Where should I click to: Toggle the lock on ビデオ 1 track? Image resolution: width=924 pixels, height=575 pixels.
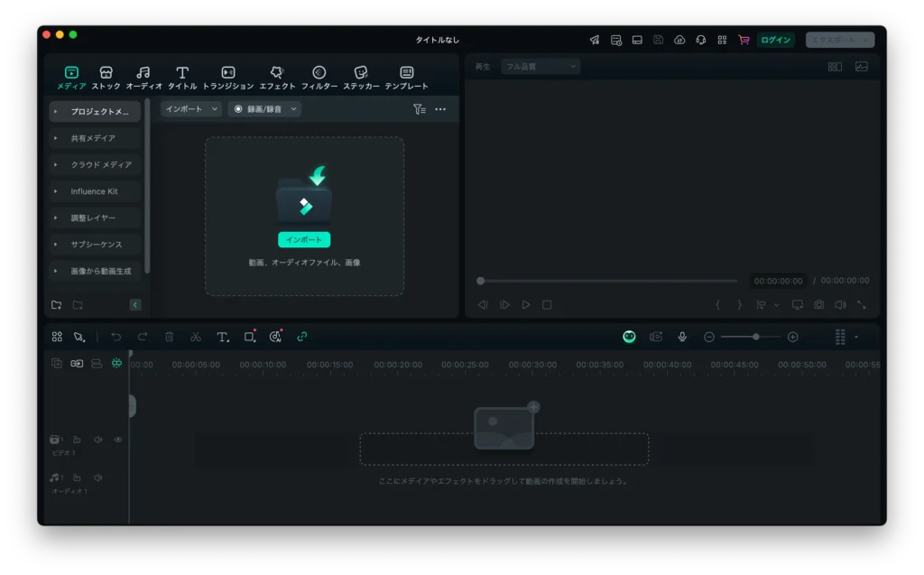pos(77,440)
